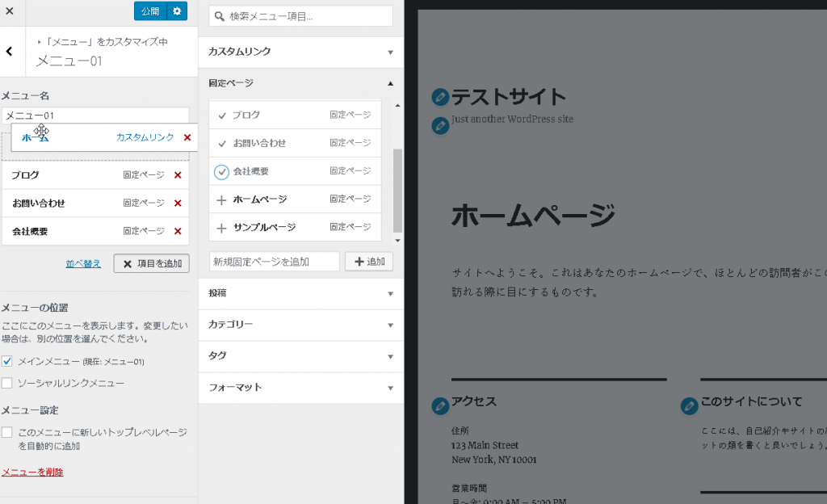
Task: Add ホームページ page using its plus icon
Action: 222,199
